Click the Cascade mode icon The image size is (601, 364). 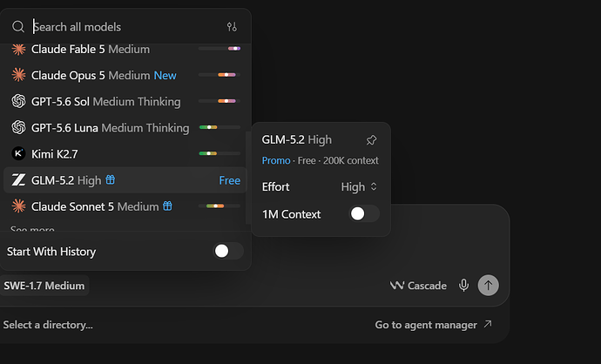click(x=396, y=286)
